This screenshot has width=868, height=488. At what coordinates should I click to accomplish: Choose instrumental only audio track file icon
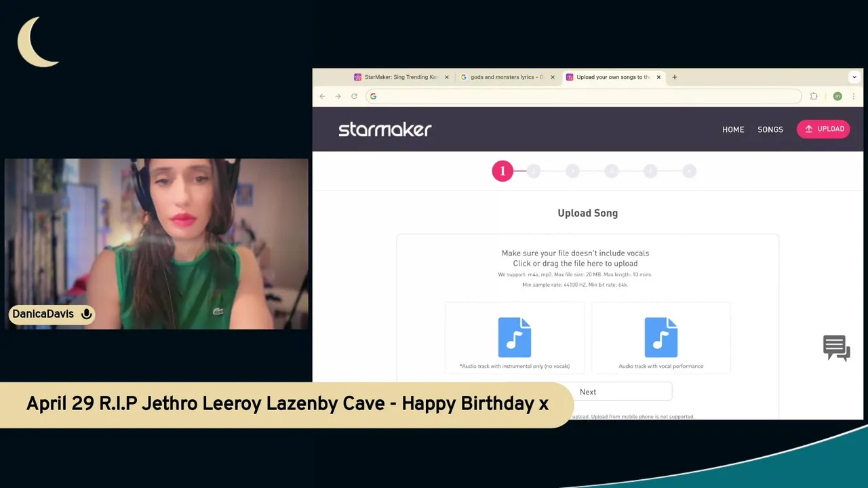pos(515,338)
